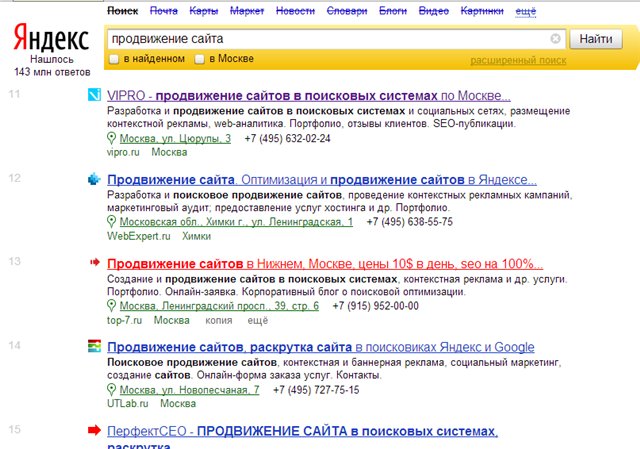
Task: Click phone number +7 (495) 727-75-15
Action: tap(316, 390)
